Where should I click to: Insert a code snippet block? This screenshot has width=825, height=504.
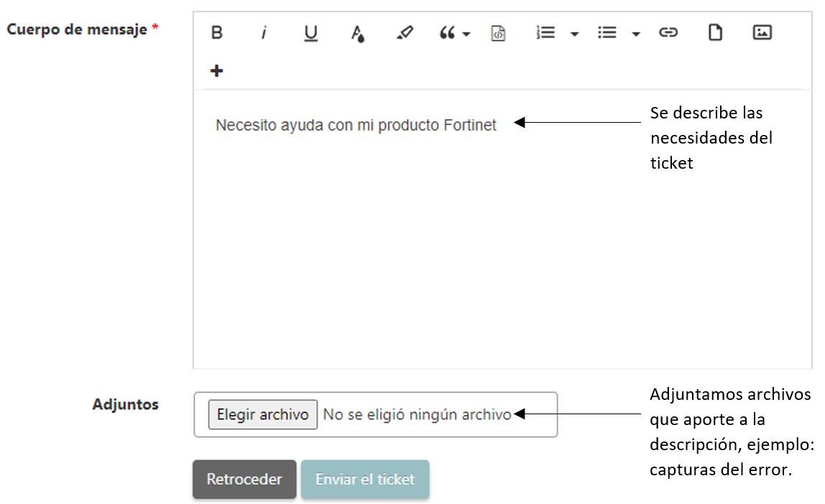tap(498, 33)
